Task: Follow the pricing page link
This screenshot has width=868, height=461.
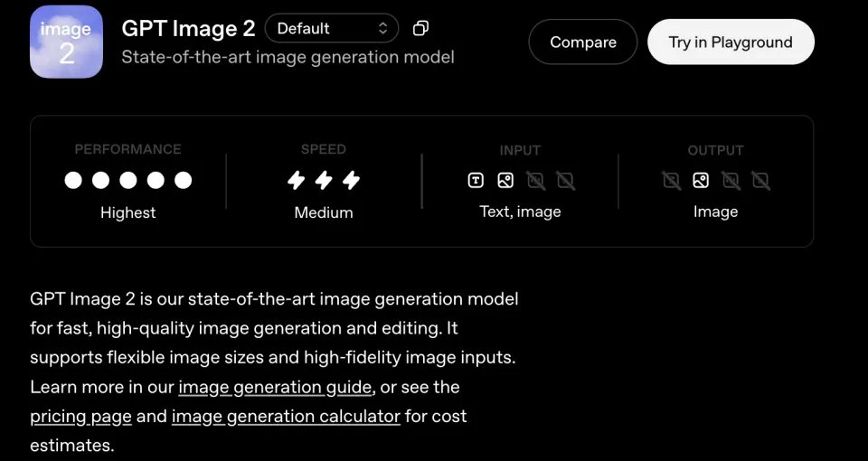Action: point(80,417)
